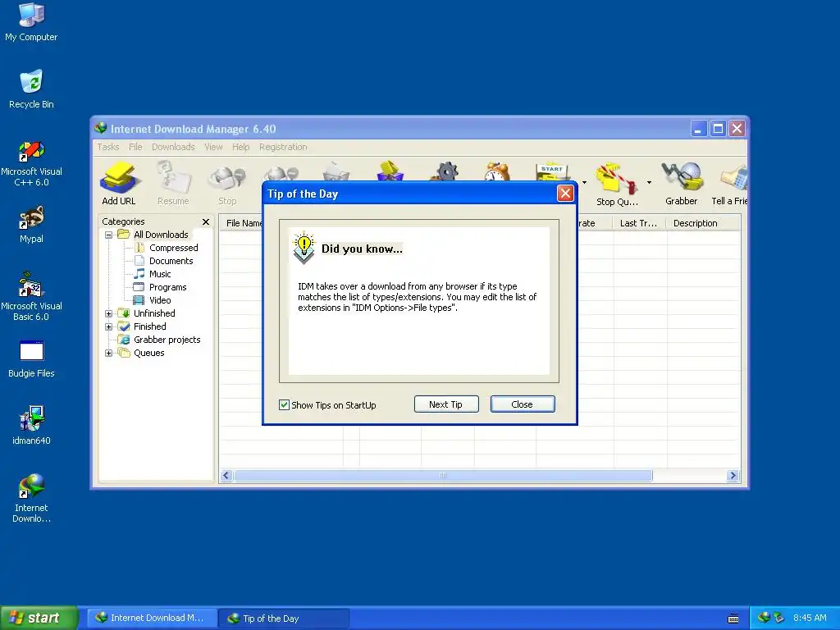Click the gear Options icon in toolbar
This screenshot has width=840, height=630.
[x=446, y=171]
